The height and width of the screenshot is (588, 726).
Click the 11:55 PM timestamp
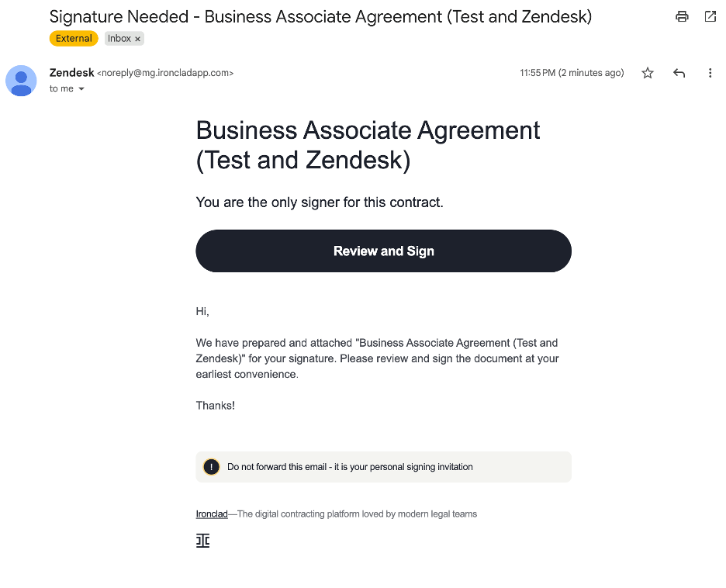pos(572,73)
